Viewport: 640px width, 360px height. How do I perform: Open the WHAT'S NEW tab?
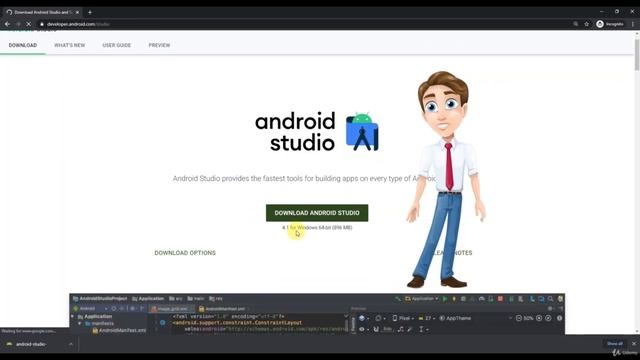pos(70,45)
